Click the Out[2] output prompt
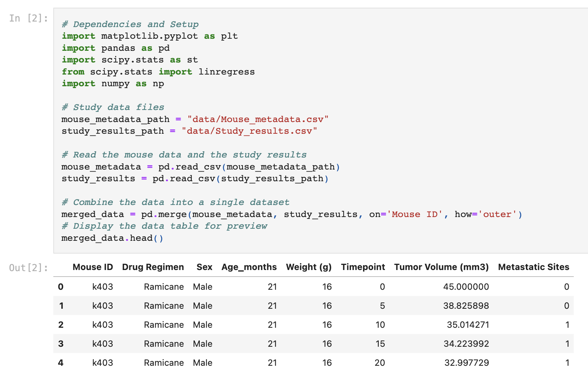Image resolution: width=588 pixels, height=380 pixels. (x=28, y=268)
